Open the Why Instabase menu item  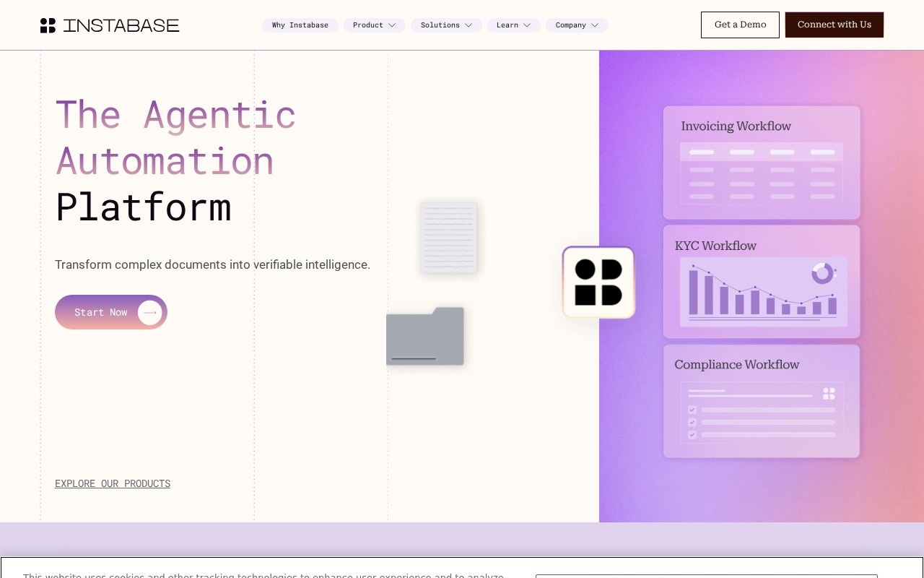tap(300, 25)
